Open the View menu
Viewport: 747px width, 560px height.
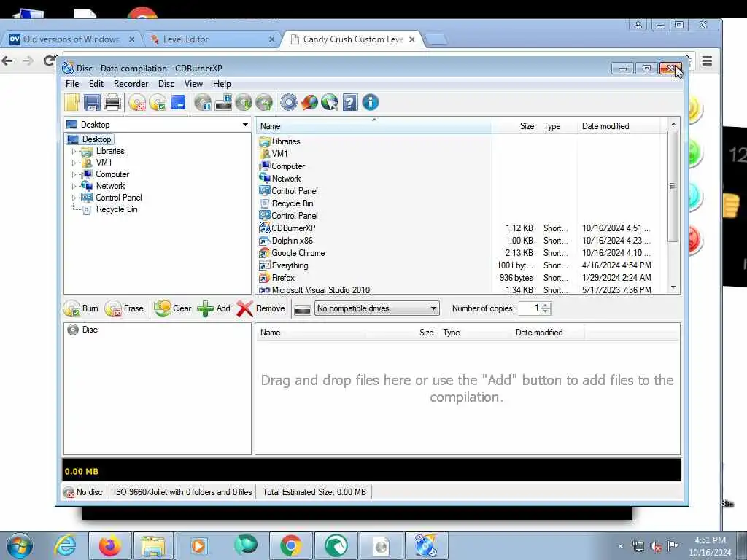tap(193, 84)
